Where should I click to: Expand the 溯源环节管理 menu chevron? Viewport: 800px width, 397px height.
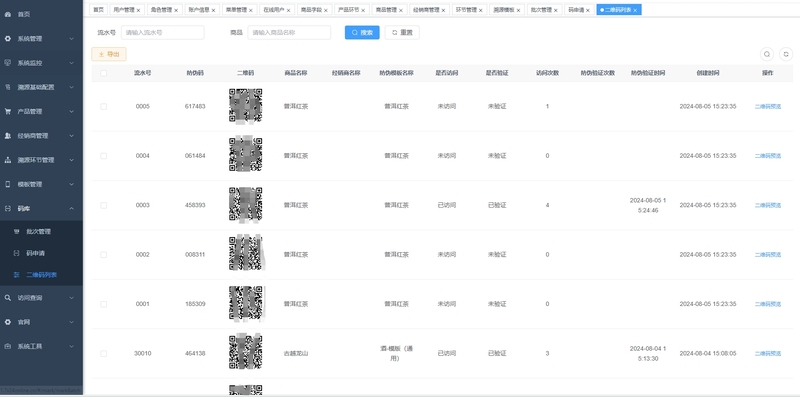click(x=71, y=160)
